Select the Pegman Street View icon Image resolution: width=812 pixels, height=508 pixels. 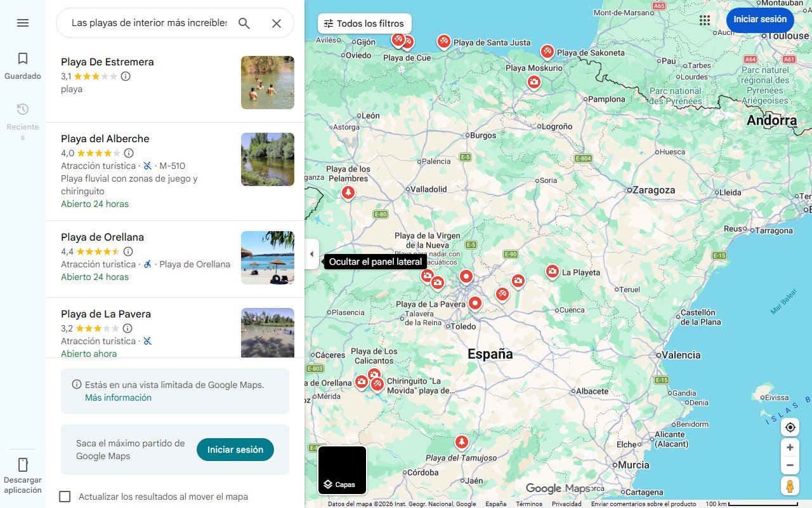[x=790, y=486]
